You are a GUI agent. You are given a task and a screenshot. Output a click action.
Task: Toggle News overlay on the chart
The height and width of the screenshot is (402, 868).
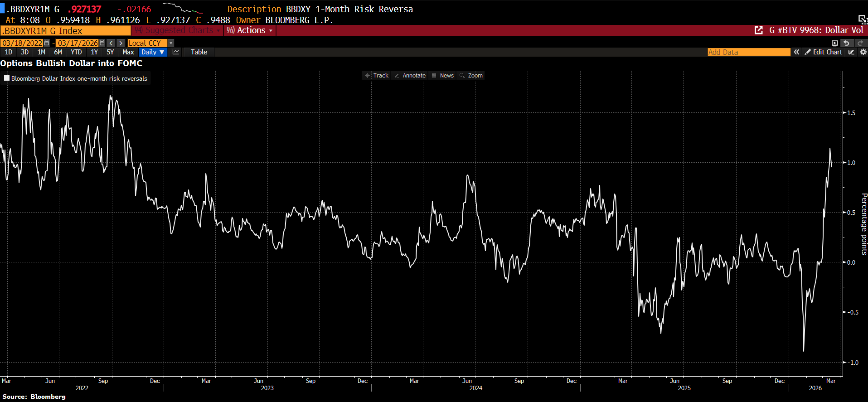point(443,76)
